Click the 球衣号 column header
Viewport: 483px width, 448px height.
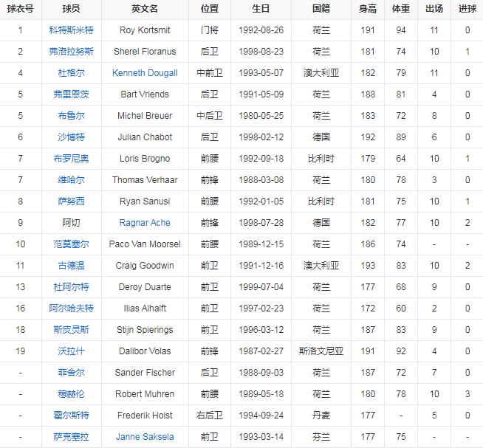tap(21, 9)
